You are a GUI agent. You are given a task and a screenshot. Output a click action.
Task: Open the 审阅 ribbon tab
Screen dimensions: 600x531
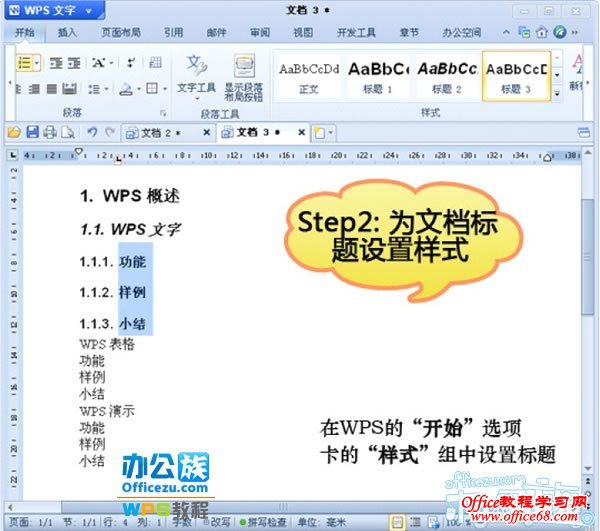[260, 33]
